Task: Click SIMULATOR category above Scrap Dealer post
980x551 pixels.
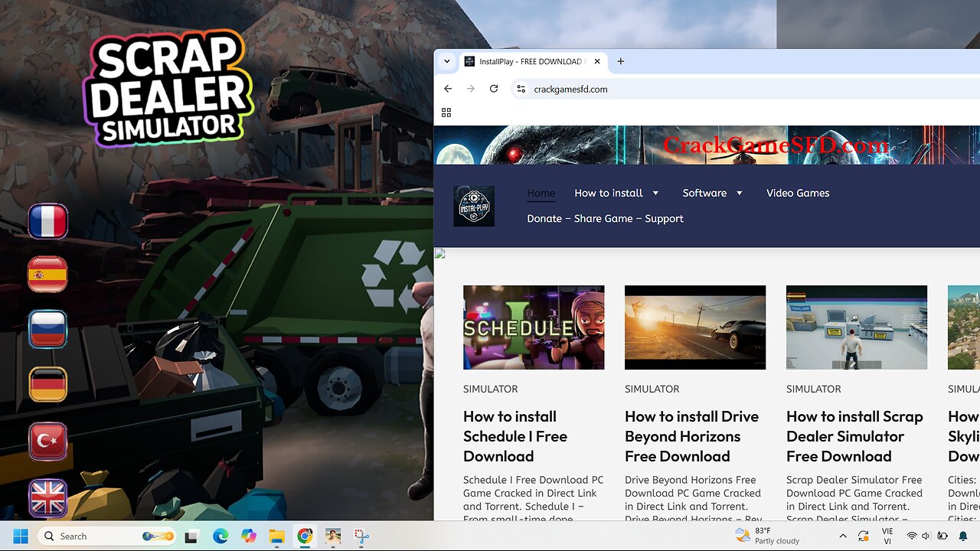Action: click(x=814, y=389)
